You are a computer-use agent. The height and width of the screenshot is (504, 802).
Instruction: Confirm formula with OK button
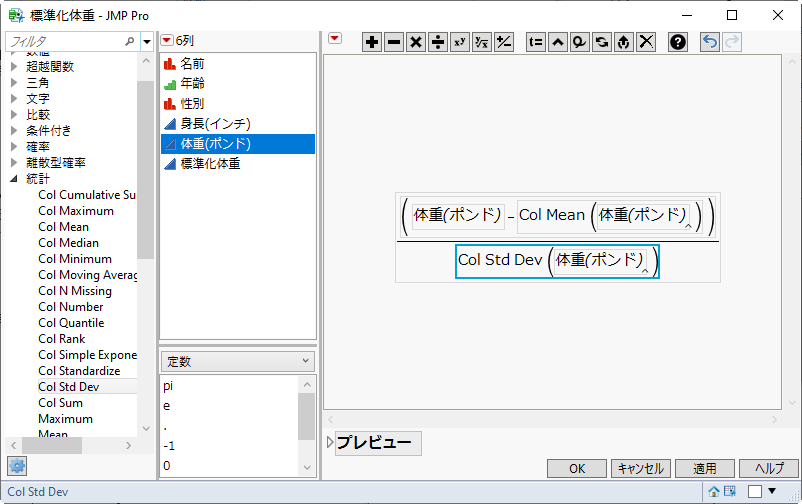[x=577, y=469]
